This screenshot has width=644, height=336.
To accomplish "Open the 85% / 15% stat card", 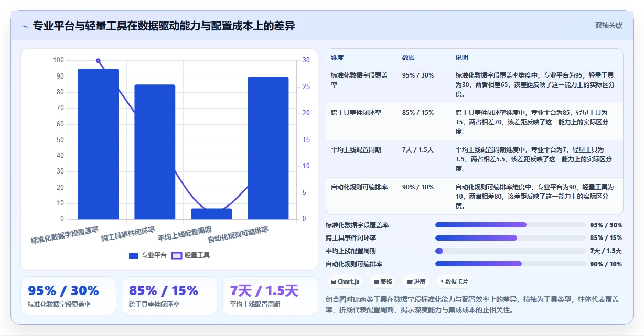I will tap(169, 296).
